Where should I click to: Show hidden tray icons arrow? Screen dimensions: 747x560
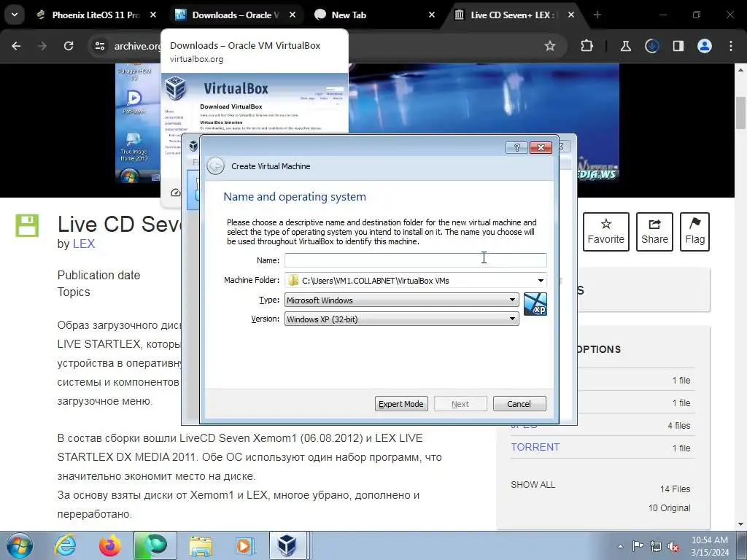[x=620, y=546]
